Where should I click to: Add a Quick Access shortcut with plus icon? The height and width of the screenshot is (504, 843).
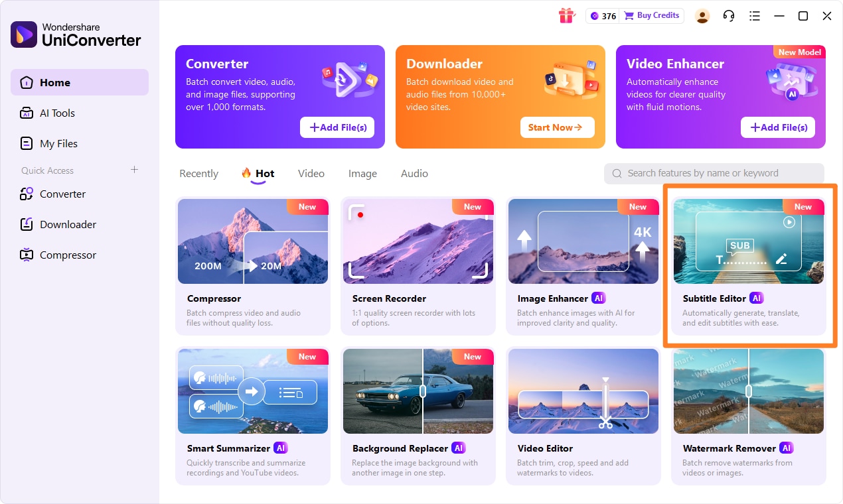click(134, 170)
